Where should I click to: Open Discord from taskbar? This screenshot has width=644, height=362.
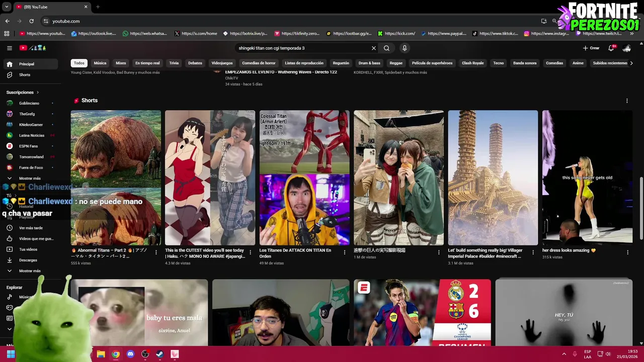[131, 354]
